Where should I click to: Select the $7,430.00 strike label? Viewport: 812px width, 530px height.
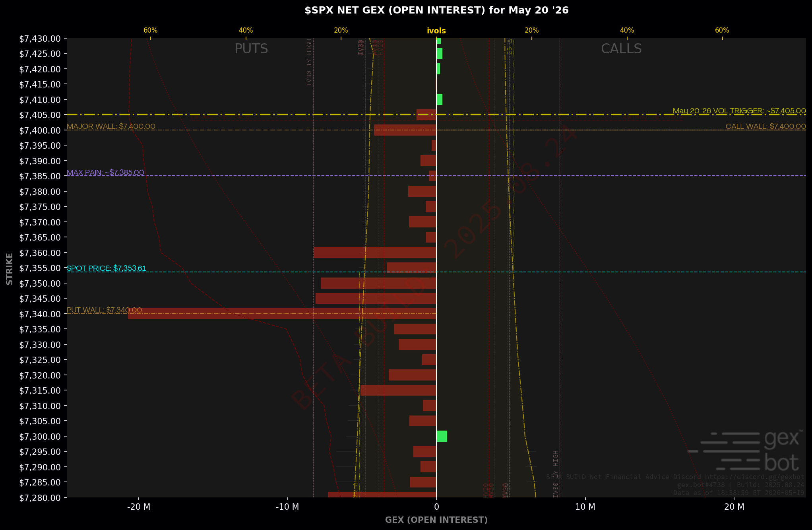(40, 39)
